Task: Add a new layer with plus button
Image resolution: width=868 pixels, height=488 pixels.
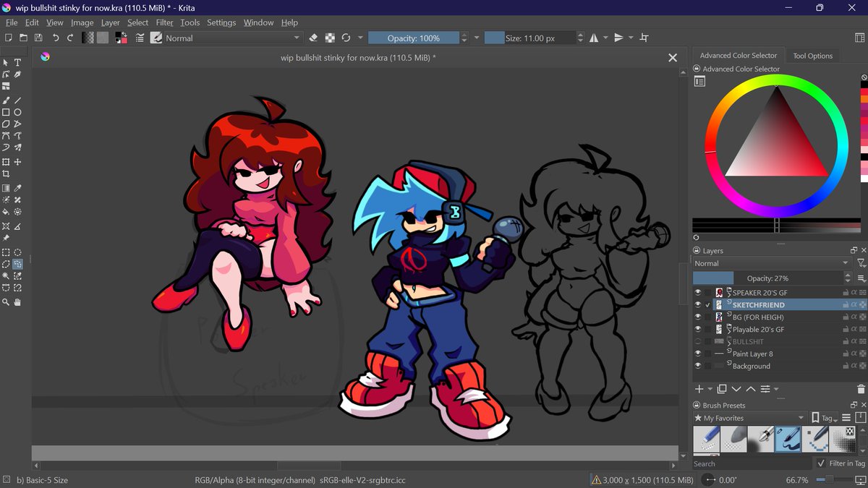Action: coord(699,389)
